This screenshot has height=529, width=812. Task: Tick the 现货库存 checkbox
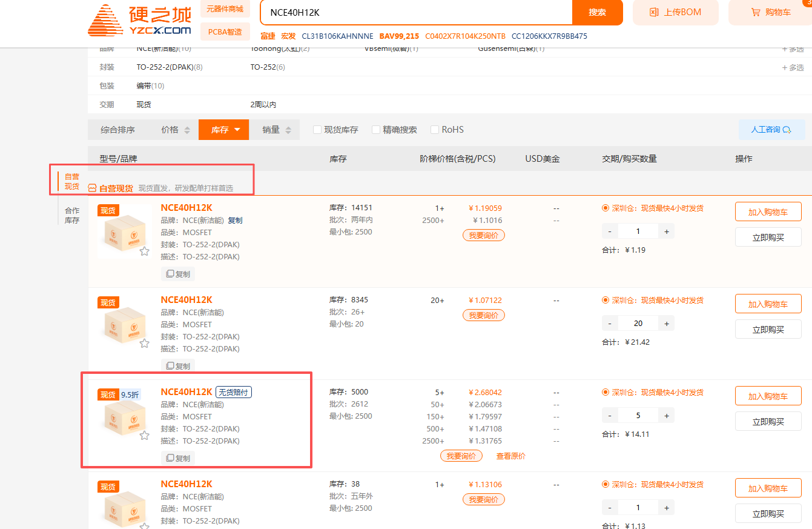click(317, 130)
